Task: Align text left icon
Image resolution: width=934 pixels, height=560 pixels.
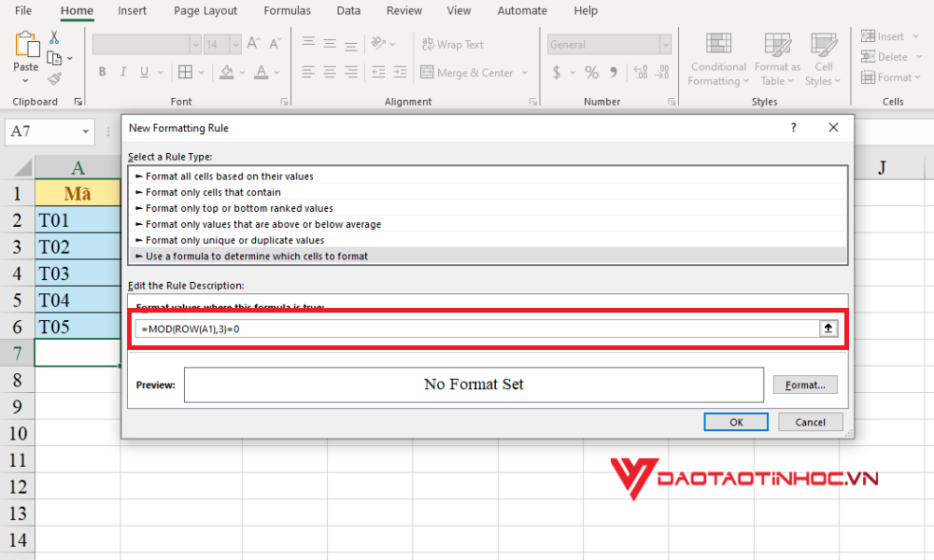Action: pyautogui.click(x=308, y=72)
